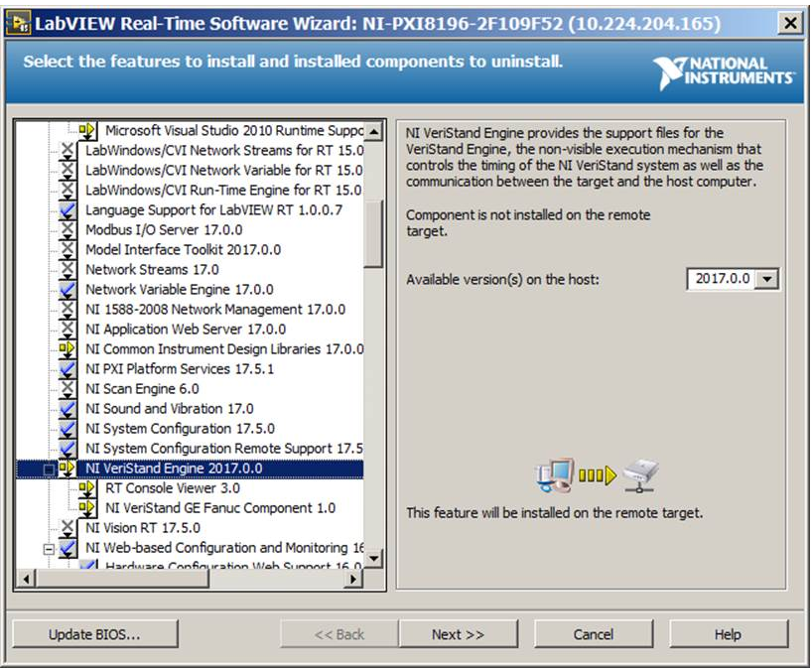
Task: Click install icon beside NI VeriStand Engine 2017.0.0
Action: pyautogui.click(x=68, y=469)
